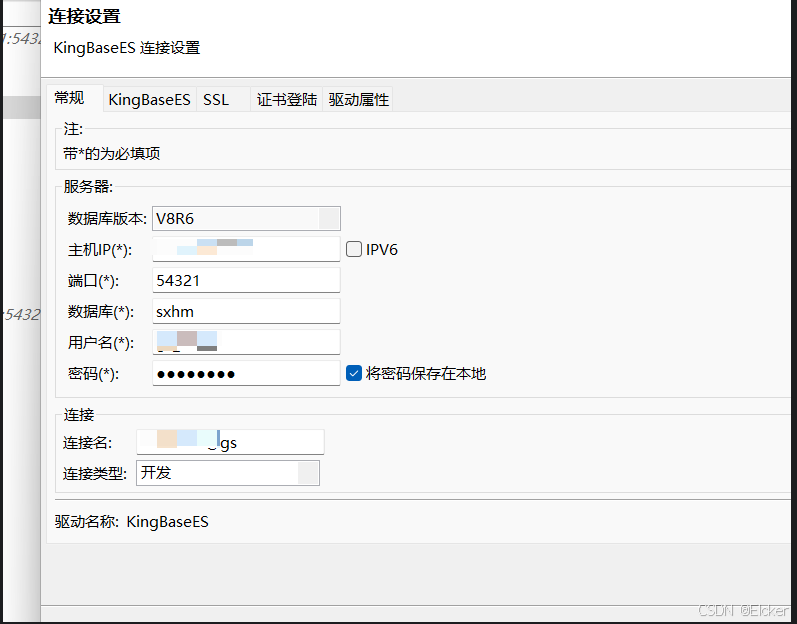Click the 数据库版本 label
797x624 pixels.
click(x=107, y=219)
